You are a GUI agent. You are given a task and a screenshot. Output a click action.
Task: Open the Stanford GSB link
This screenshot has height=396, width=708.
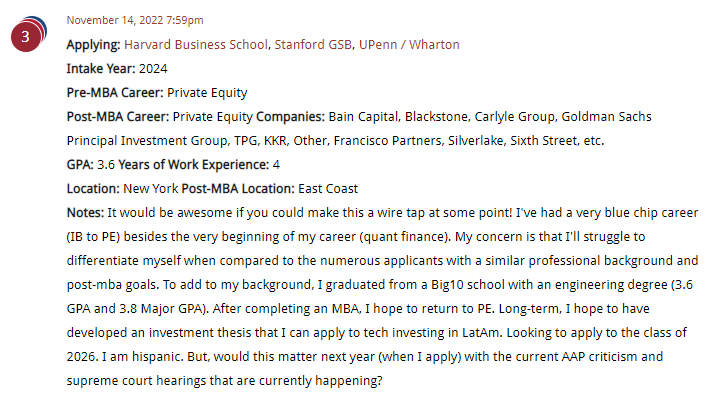pos(313,45)
